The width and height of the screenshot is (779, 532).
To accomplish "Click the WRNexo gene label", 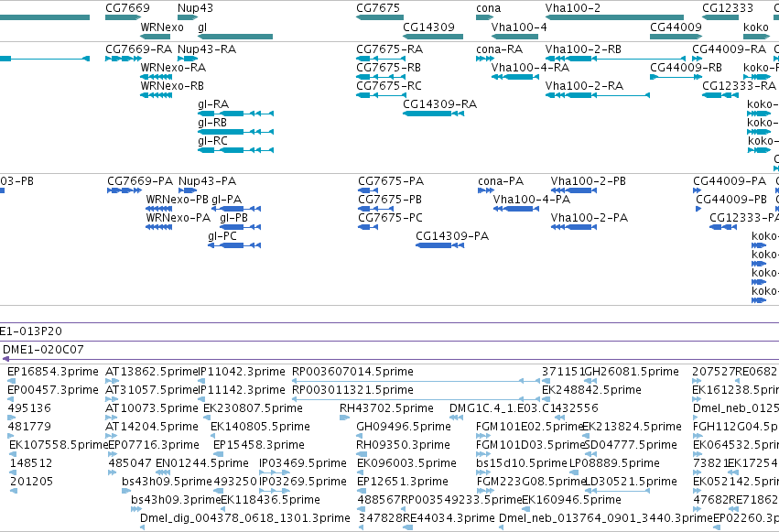I will coord(162,27).
